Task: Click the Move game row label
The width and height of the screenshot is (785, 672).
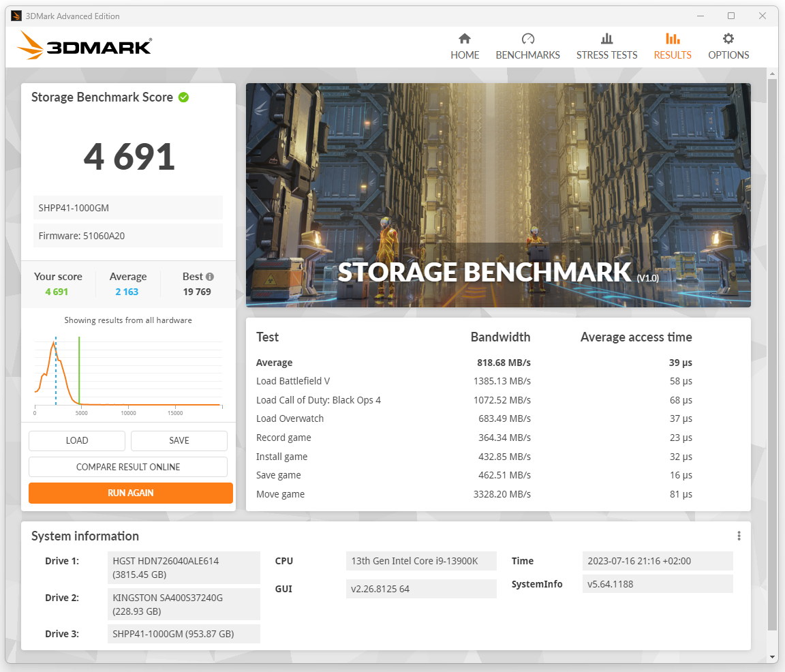Action: tap(280, 494)
